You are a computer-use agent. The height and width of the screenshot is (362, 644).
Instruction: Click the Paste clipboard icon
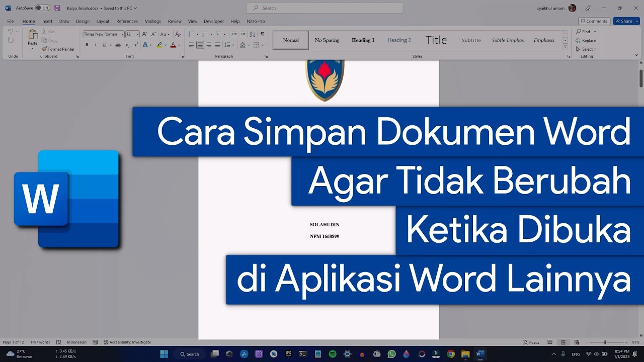click(33, 35)
